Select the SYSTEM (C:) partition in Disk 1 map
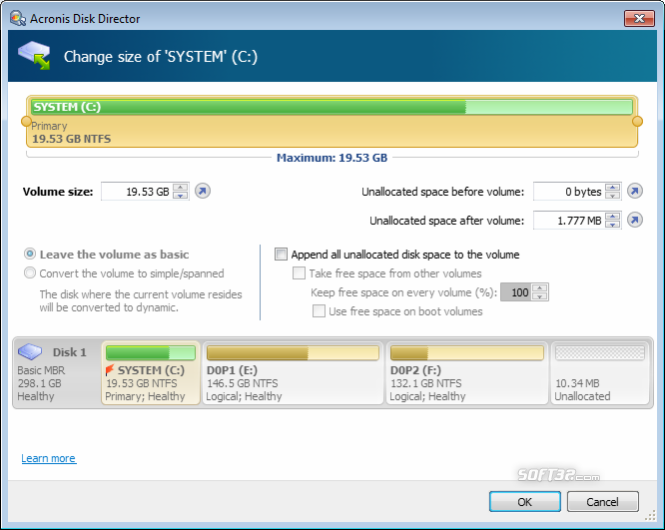 tap(151, 373)
